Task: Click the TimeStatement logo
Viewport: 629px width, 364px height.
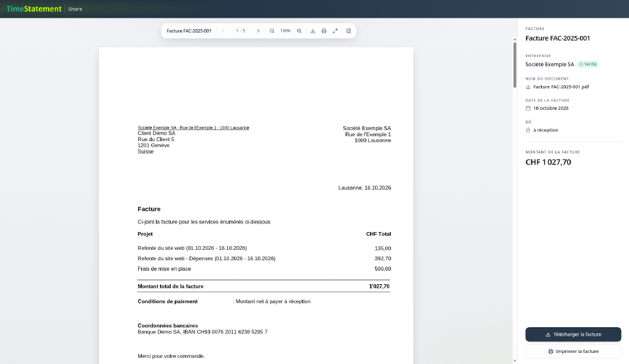Action: (x=34, y=9)
